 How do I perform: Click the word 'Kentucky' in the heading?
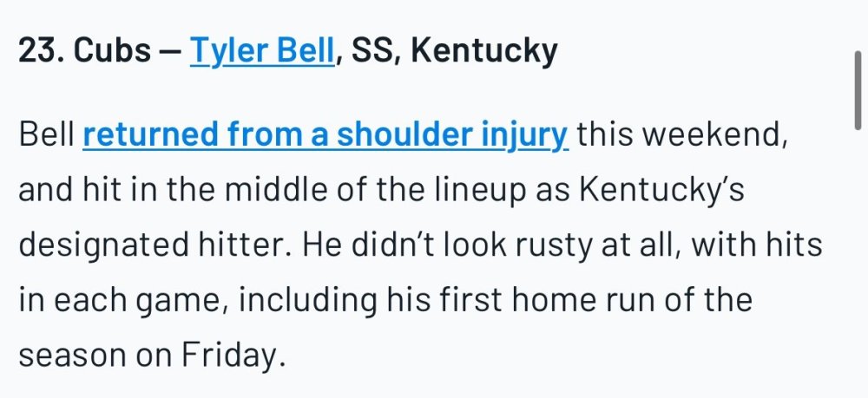[x=483, y=52]
